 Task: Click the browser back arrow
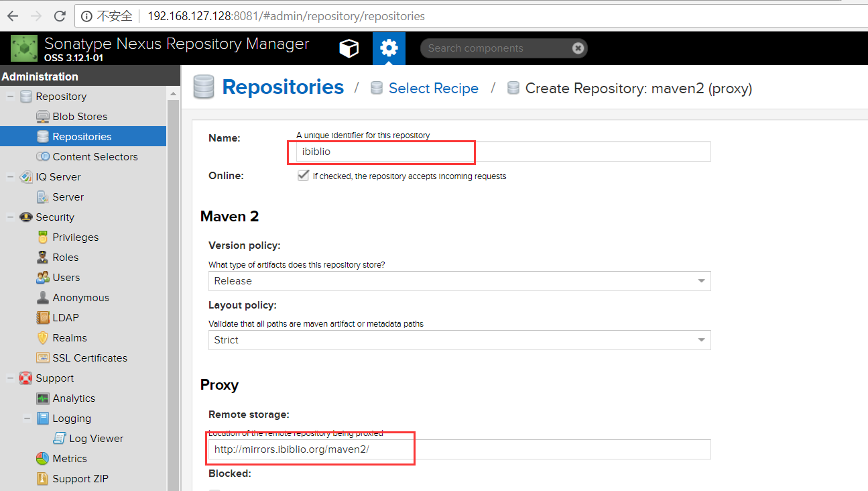[13, 15]
